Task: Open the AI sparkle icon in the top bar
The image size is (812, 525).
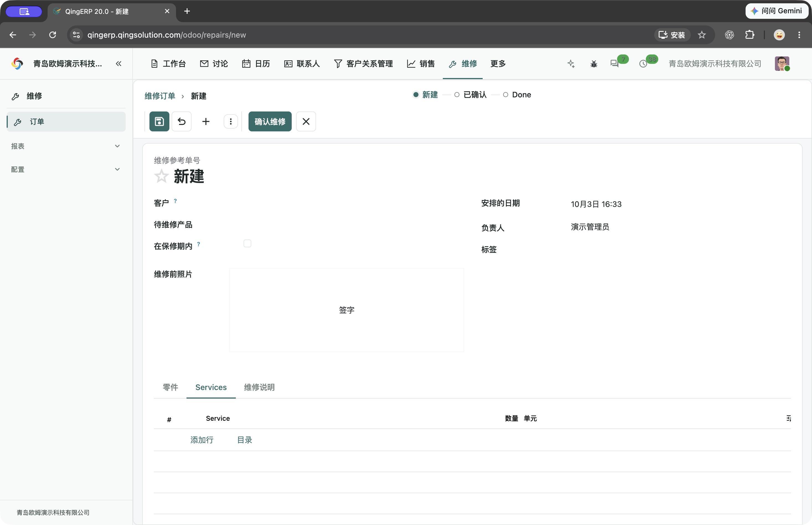Action: click(571, 64)
